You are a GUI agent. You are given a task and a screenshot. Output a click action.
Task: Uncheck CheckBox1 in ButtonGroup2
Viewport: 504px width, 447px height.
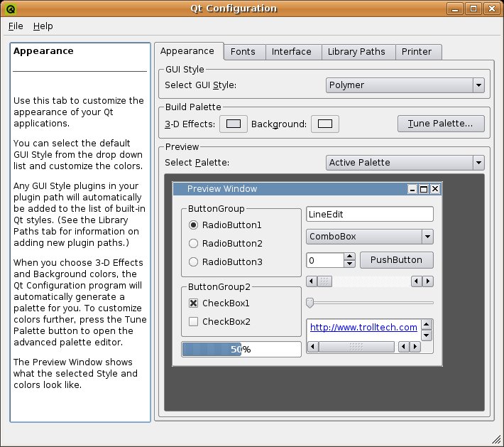(x=193, y=303)
